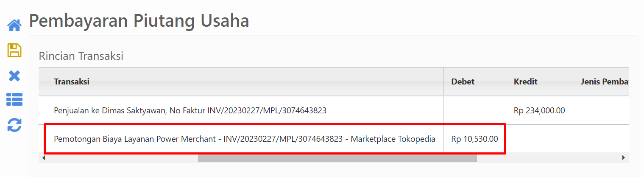Click the right arrow of the horizontal scrollbar
This screenshot has height=177, width=644.
(624, 158)
